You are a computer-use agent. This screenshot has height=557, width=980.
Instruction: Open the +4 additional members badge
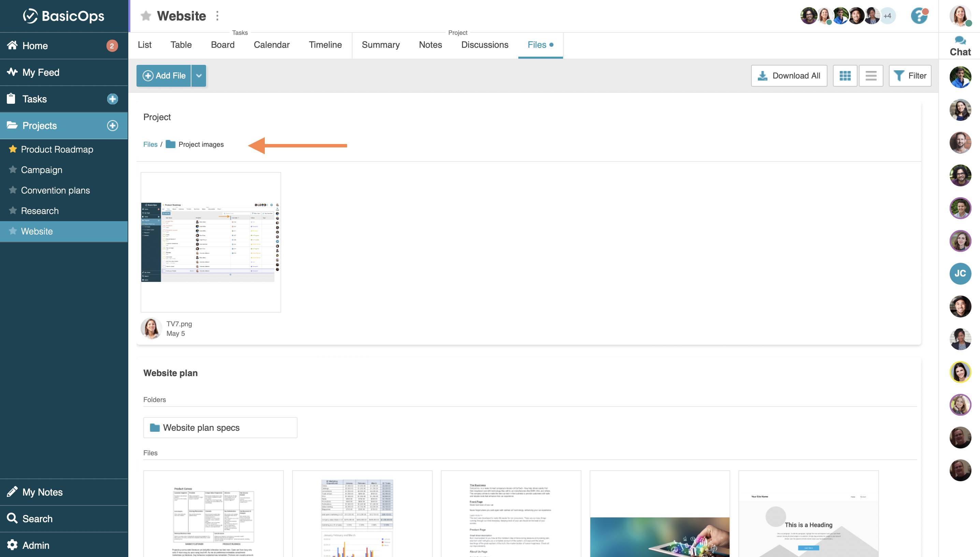(x=887, y=16)
